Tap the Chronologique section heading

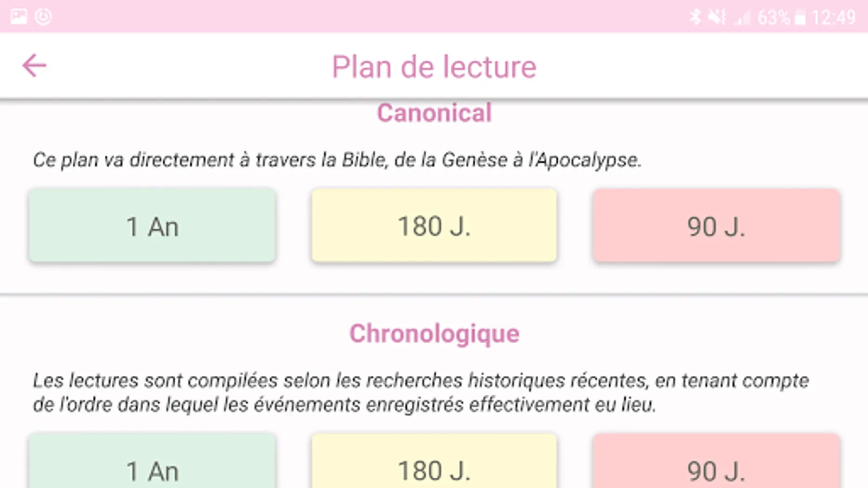pos(434,333)
